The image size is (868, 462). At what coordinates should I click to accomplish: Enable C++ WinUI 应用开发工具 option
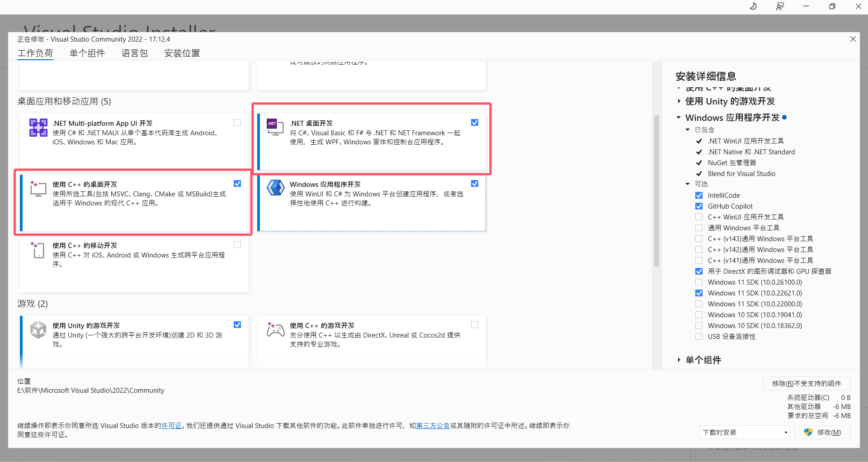[699, 217]
